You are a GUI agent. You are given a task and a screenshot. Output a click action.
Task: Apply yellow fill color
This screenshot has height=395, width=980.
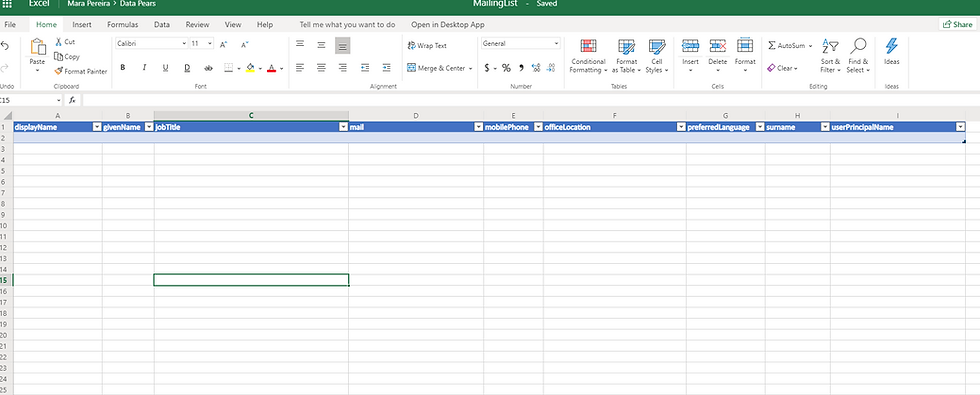250,68
